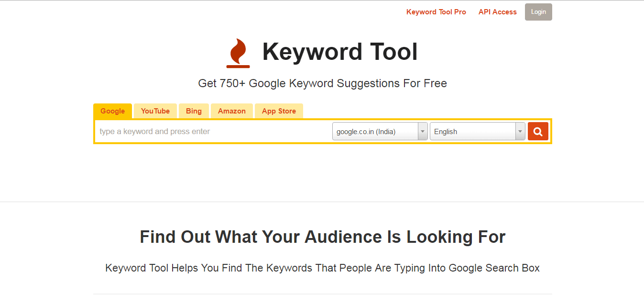Open the App Store tab
Image resolution: width=644 pixels, height=295 pixels.
tap(279, 111)
